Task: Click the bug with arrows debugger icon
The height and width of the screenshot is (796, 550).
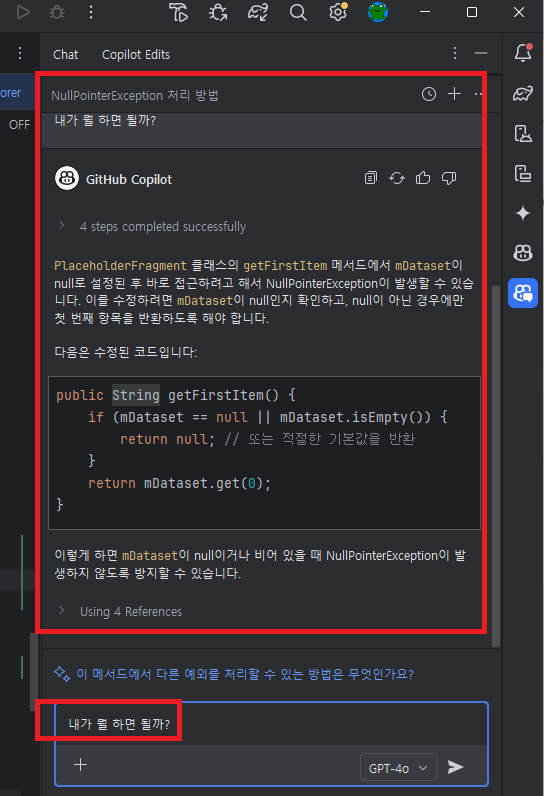Action: pos(218,12)
